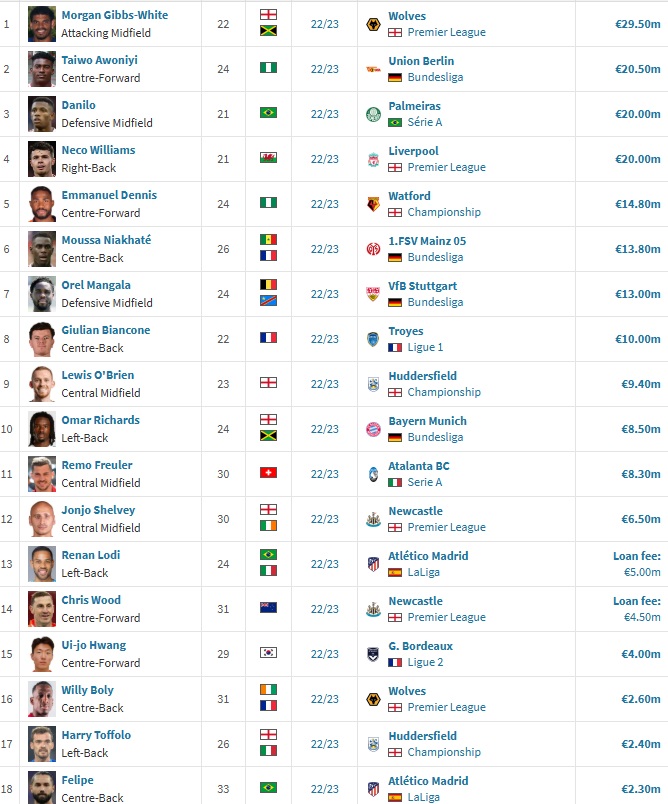The height and width of the screenshot is (804, 668).
Task: Open Taiwo Awoniyi player link
Action: point(99,60)
